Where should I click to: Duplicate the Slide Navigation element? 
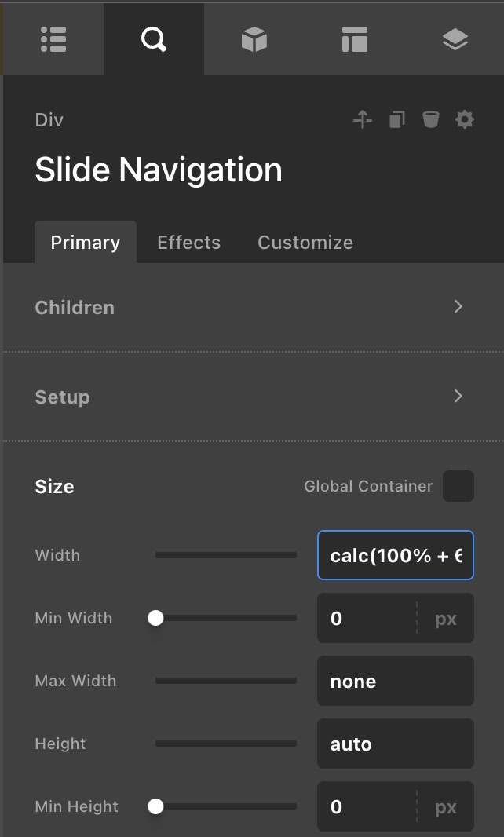click(x=396, y=120)
